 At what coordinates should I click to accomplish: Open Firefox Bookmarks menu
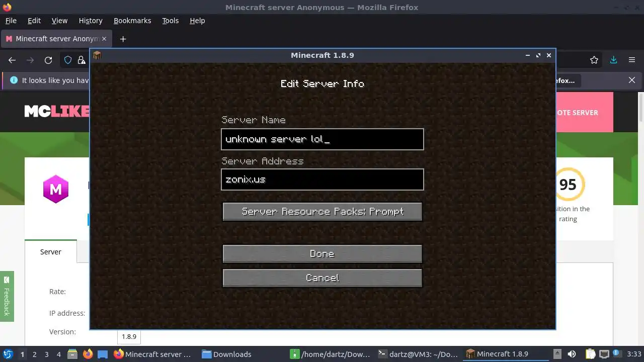(x=132, y=21)
